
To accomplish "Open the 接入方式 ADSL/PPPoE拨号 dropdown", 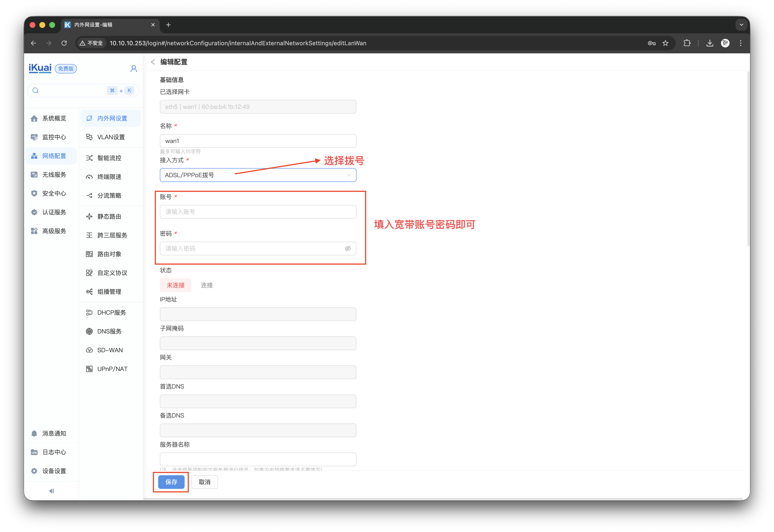I will (x=258, y=175).
